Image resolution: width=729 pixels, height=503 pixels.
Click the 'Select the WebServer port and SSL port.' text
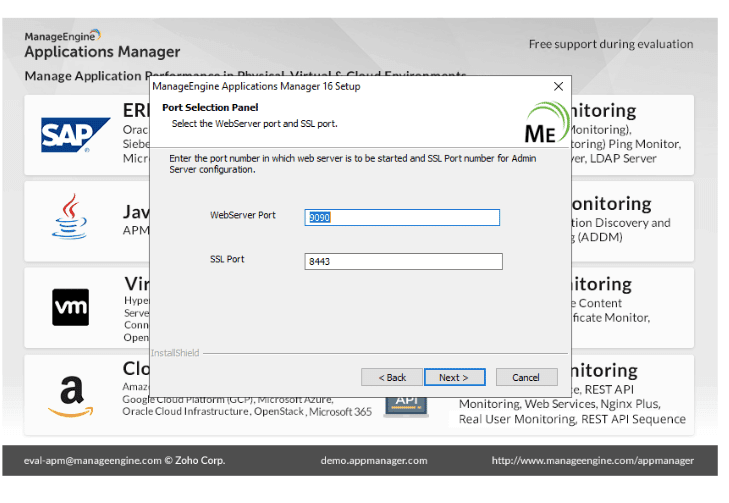pyautogui.click(x=254, y=124)
